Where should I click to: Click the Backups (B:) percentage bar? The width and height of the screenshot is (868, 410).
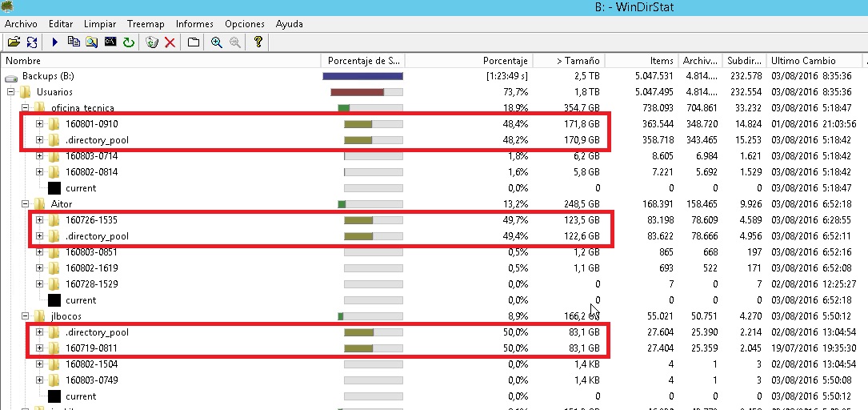[362, 76]
